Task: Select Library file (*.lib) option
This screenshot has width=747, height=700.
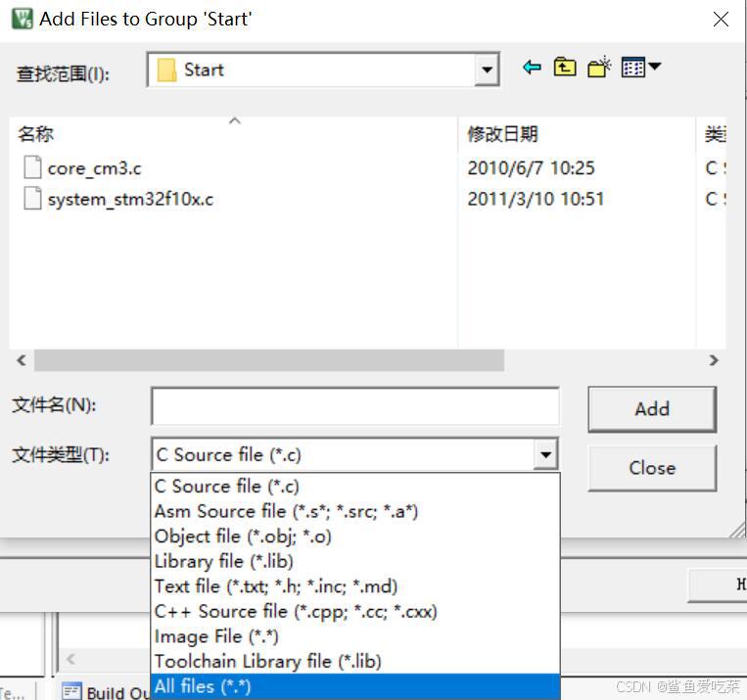Action: [355, 561]
